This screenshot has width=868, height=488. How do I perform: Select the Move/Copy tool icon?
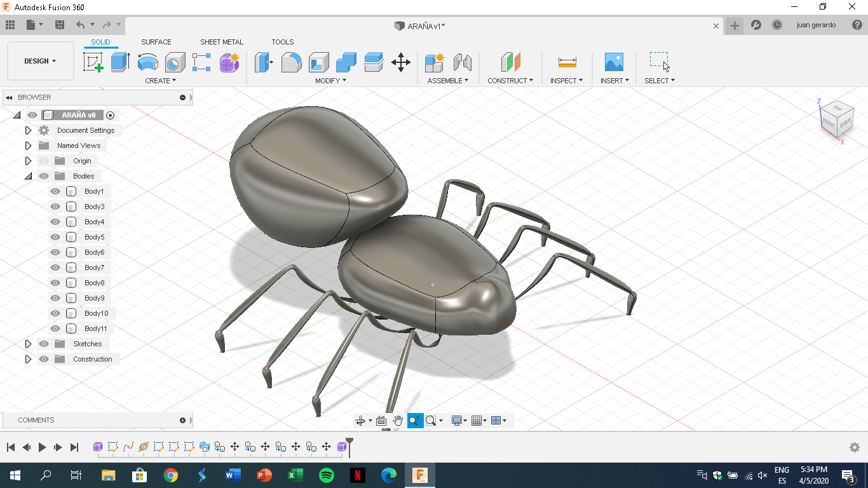[x=401, y=62]
